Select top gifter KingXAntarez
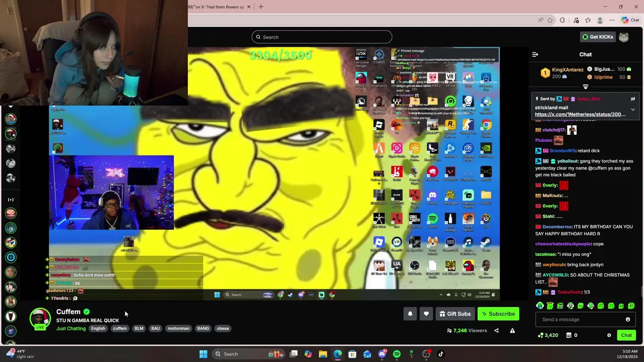The width and height of the screenshot is (644, 362). [x=568, y=69]
